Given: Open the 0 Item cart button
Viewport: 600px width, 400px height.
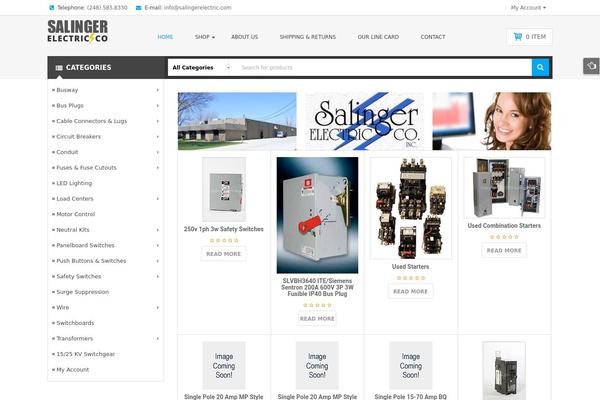Looking at the screenshot, I should [x=530, y=37].
